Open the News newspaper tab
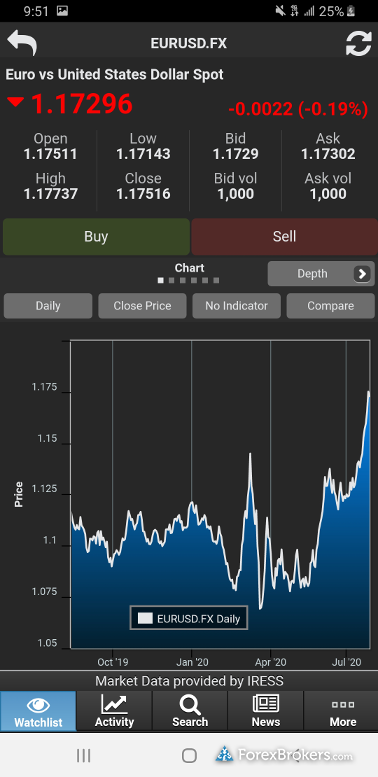This screenshot has height=777, width=378. tap(266, 711)
